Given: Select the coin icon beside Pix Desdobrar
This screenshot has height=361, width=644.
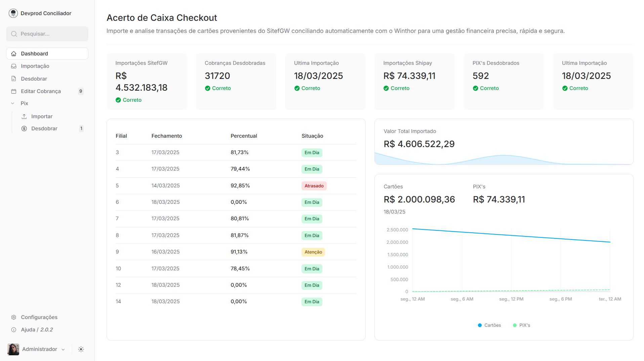Looking at the screenshot, I should 24,128.
